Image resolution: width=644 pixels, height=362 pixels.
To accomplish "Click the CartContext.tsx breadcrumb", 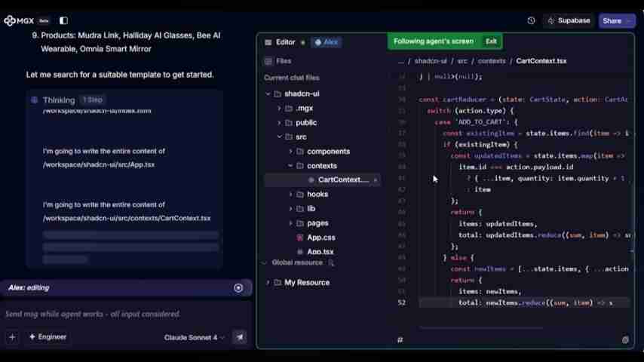I will (x=541, y=61).
